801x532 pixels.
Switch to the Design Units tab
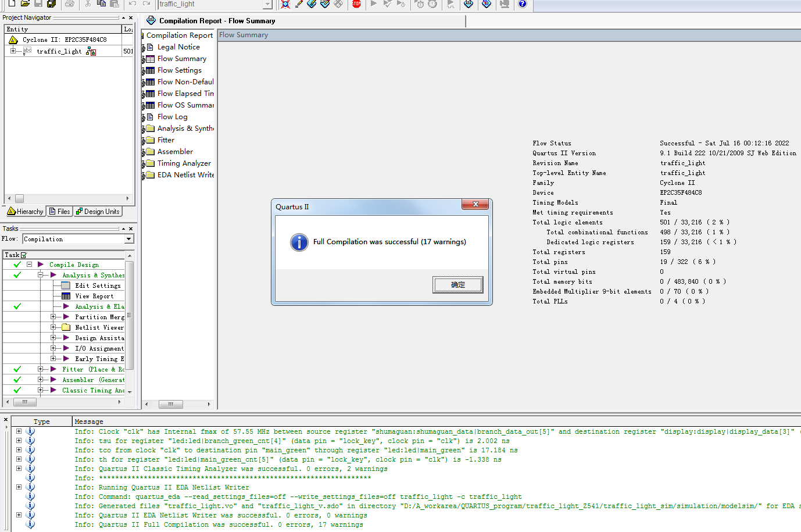tap(98, 212)
